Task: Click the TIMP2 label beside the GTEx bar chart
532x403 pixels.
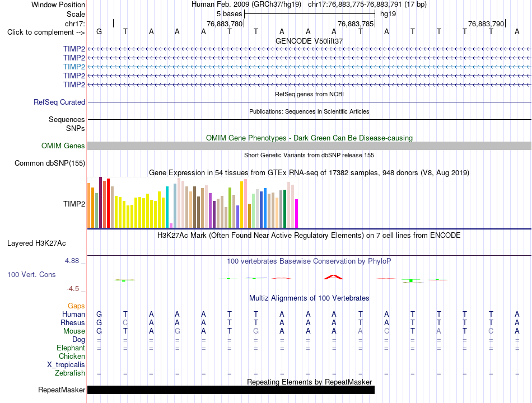Action: [74, 204]
